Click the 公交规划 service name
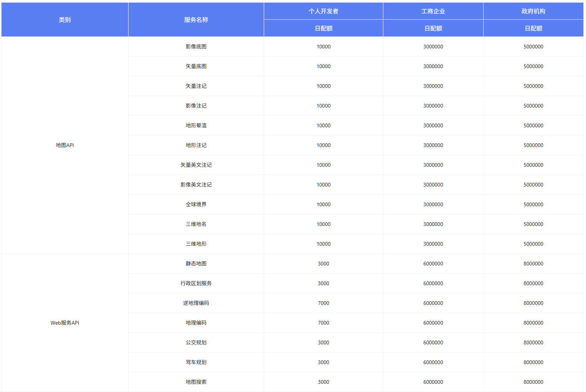Screen dimensions: 586x392 (196, 342)
